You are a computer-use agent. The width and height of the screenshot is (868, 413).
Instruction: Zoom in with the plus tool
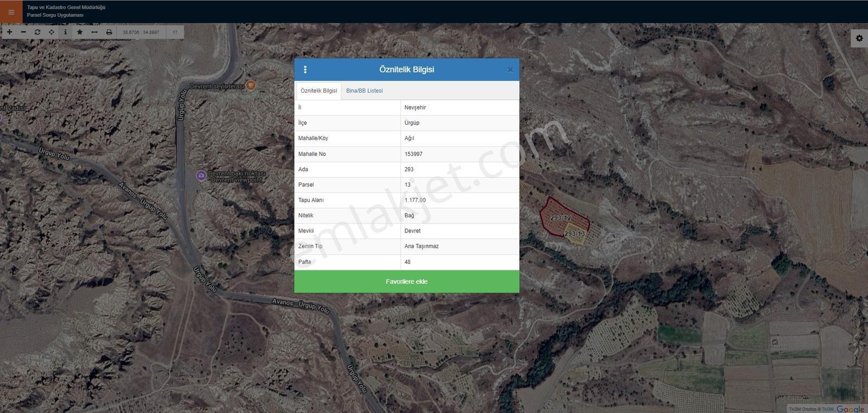[9, 32]
